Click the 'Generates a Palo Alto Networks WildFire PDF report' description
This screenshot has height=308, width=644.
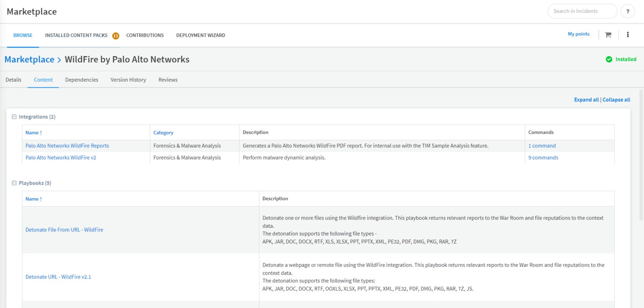pos(365,146)
